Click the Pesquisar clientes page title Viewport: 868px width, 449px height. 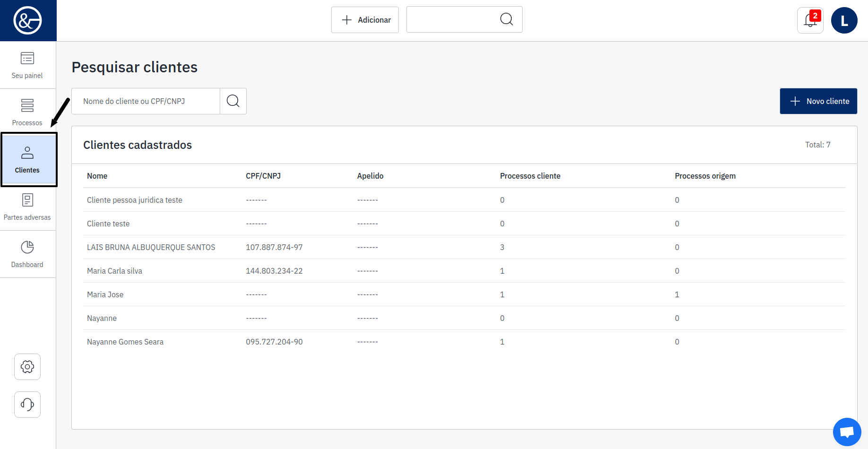tap(135, 67)
